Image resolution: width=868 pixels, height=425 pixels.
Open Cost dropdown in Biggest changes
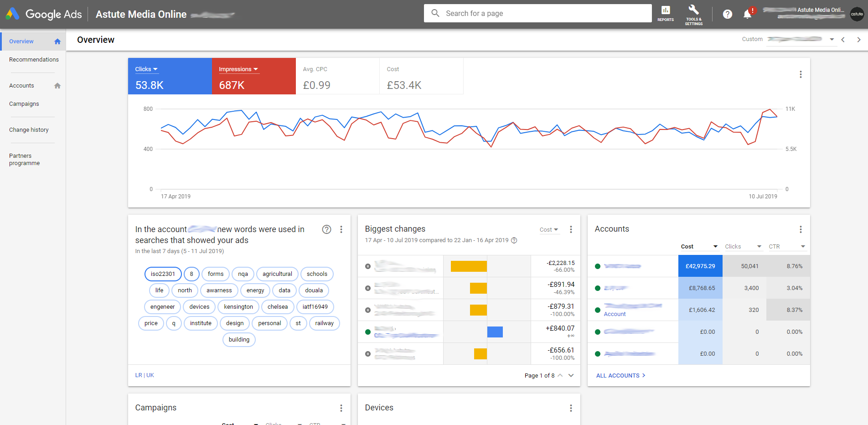[x=549, y=230]
